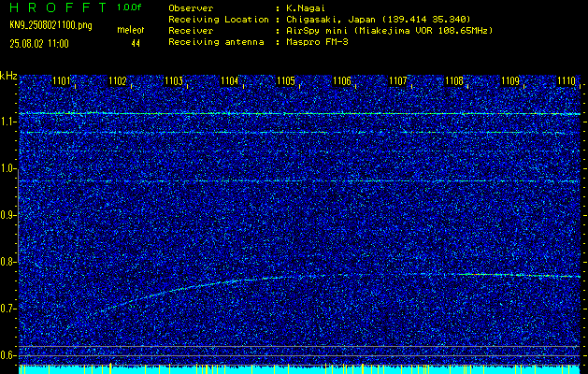588x374 pixels.
Task: Click the 1101 time marker
Action: click(61, 81)
